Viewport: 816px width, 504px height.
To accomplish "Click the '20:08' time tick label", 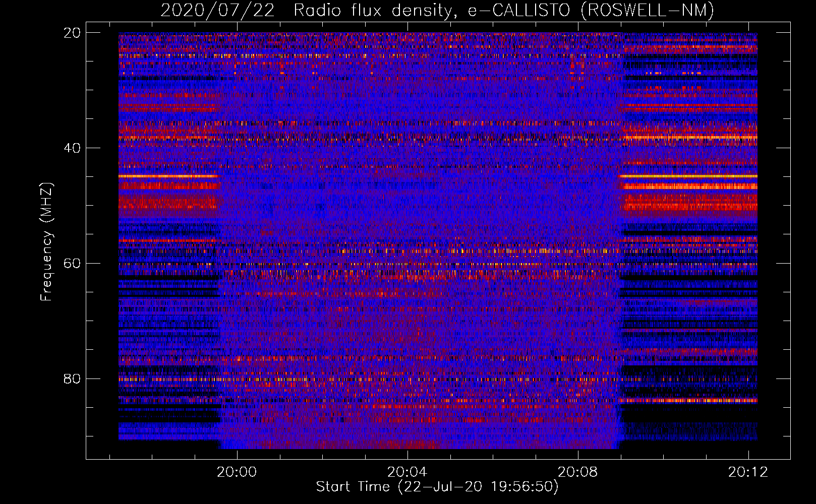I will tap(577, 472).
